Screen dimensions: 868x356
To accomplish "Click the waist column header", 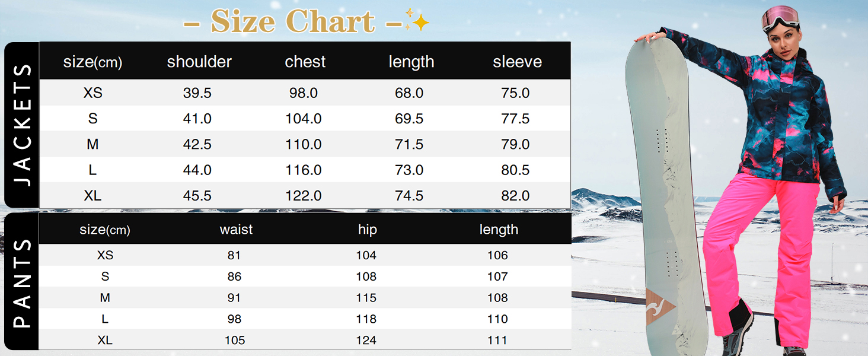I will [236, 230].
